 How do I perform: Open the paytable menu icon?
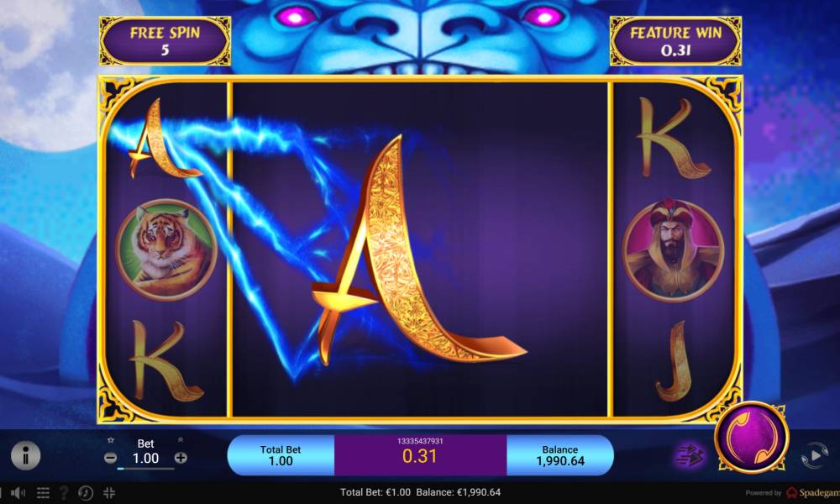click(x=44, y=493)
